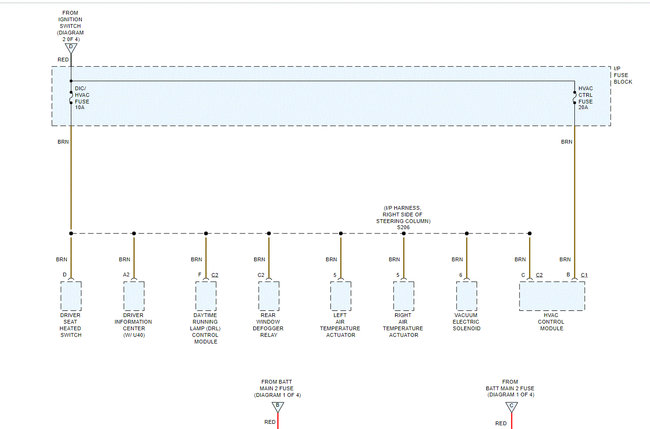650x429 pixels.
Task: Click the splice dot above Vacuum Electric Solenoid
Action: click(x=467, y=233)
